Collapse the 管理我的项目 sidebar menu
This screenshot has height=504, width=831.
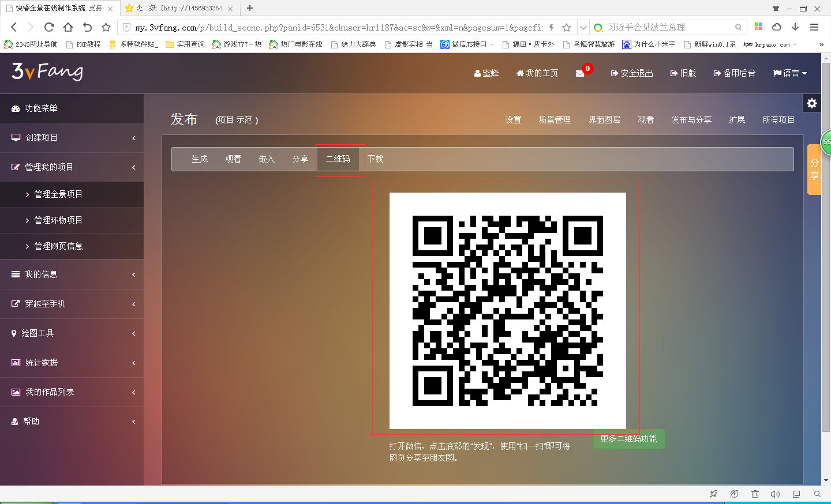pos(72,167)
